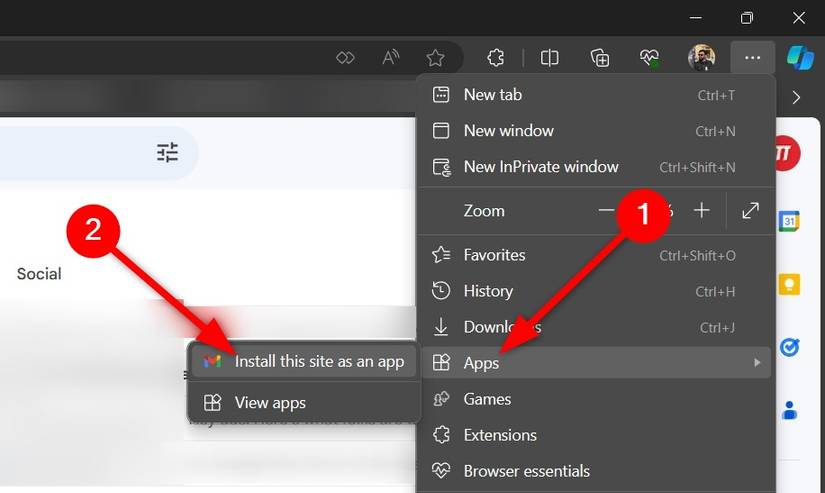Open the Extensions puzzle icon in toolbar
This screenshot has width=825, height=493.
pyautogui.click(x=496, y=58)
